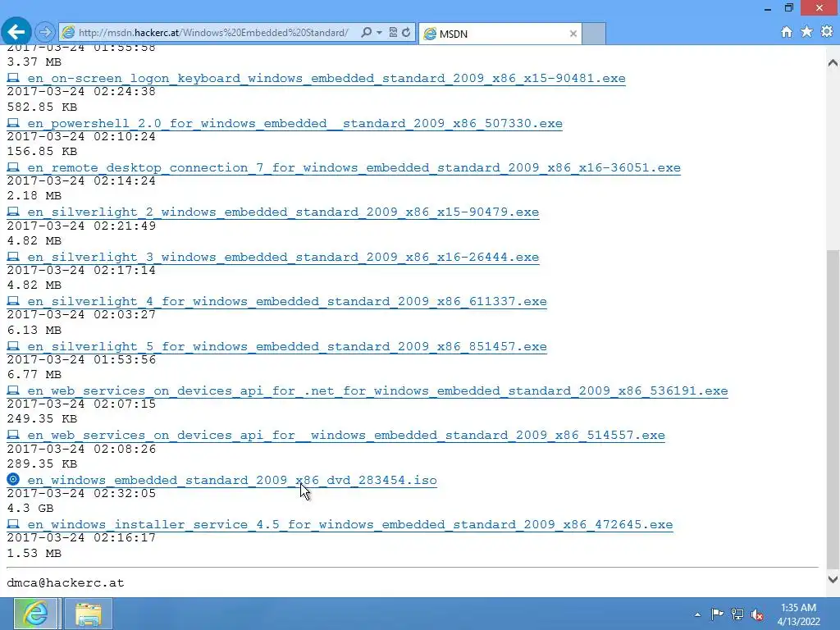
Task: Click the file icon beside windows_installer_service_4.5
Action: (x=13, y=524)
